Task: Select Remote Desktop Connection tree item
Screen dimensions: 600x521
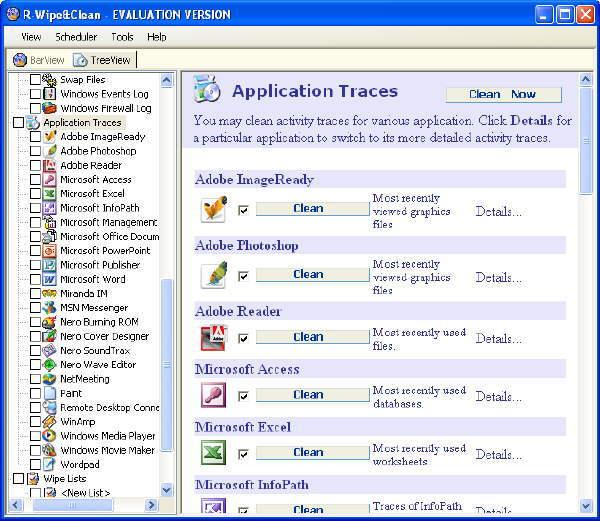Action: [110, 407]
